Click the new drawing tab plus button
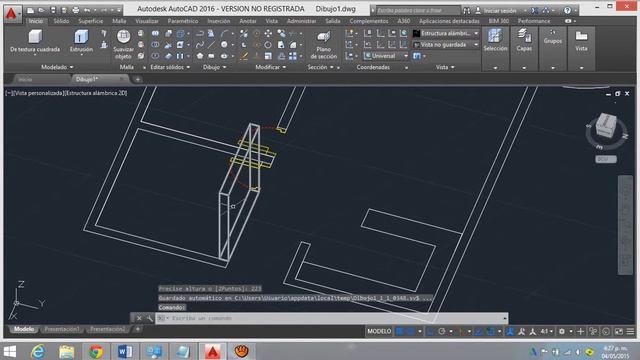The image size is (640, 360). (138, 79)
